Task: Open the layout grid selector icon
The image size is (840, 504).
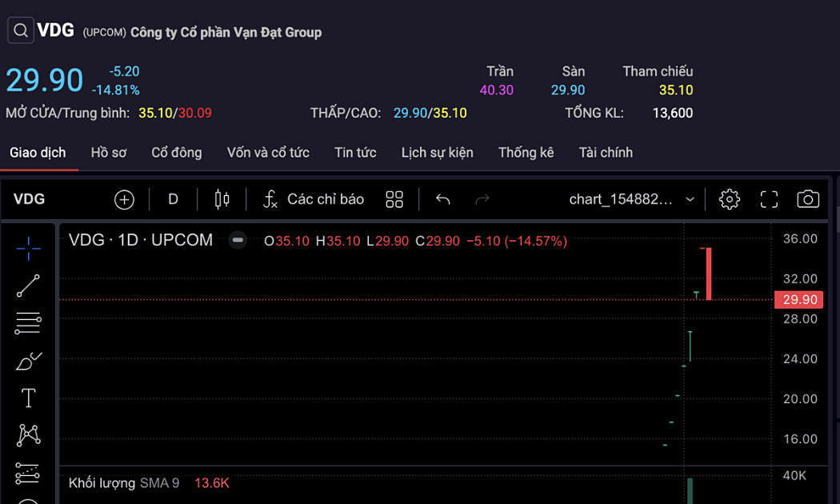Action: 394,199
